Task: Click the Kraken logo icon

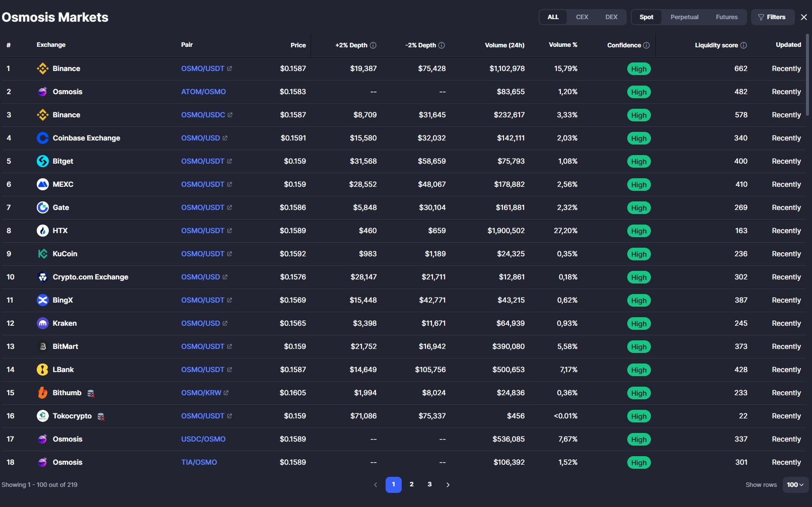Action: click(x=43, y=323)
